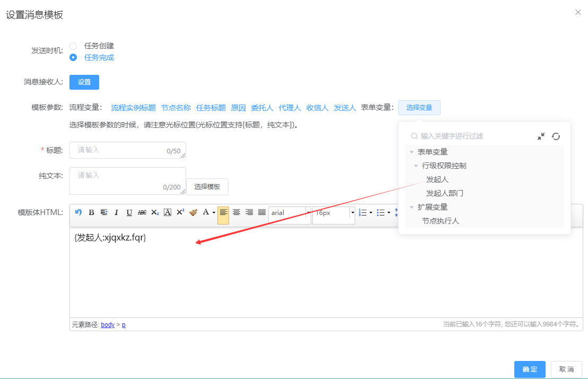Justify text in editor
This screenshot has height=379, width=588.
[262, 212]
